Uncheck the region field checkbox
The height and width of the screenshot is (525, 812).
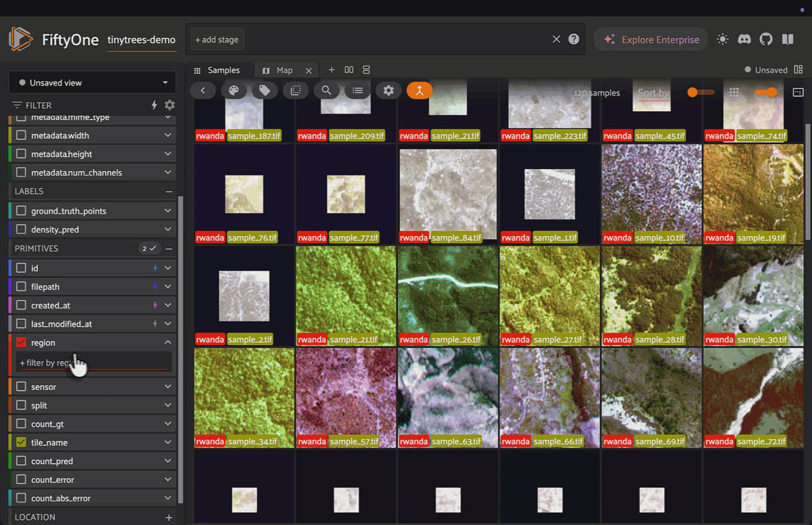tap(21, 343)
